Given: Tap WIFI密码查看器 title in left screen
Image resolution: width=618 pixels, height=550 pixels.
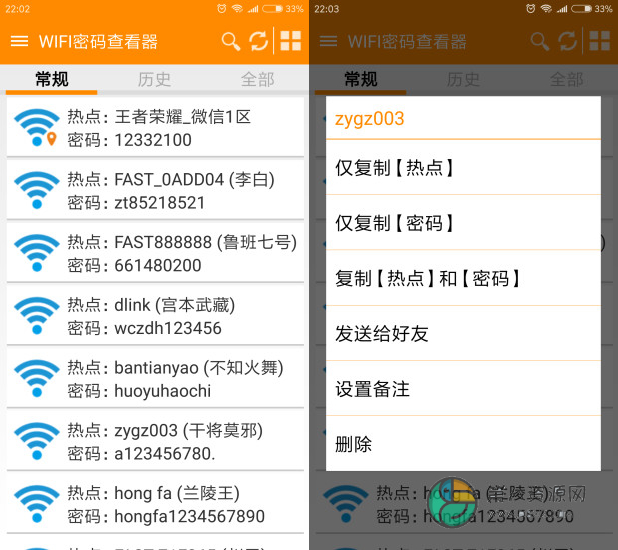Looking at the screenshot, I should pos(98,41).
